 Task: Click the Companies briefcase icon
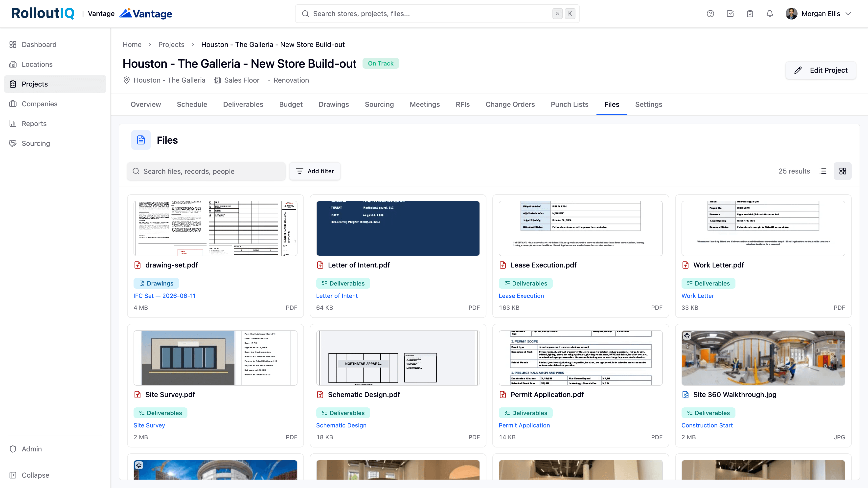pyautogui.click(x=13, y=104)
